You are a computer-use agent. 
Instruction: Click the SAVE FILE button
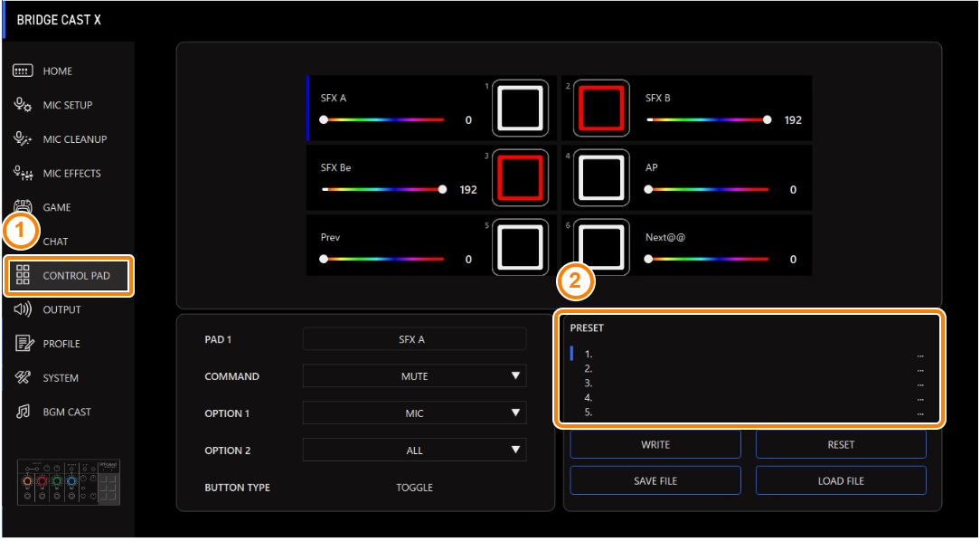point(655,480)
